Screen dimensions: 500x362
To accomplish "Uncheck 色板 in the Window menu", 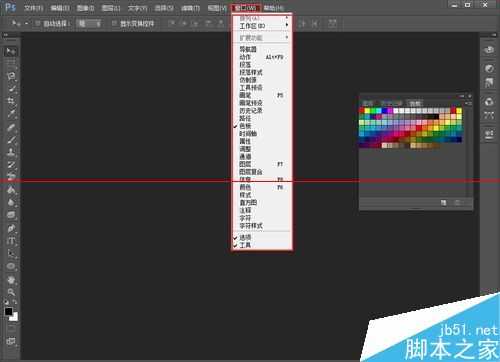I will 262,126.
